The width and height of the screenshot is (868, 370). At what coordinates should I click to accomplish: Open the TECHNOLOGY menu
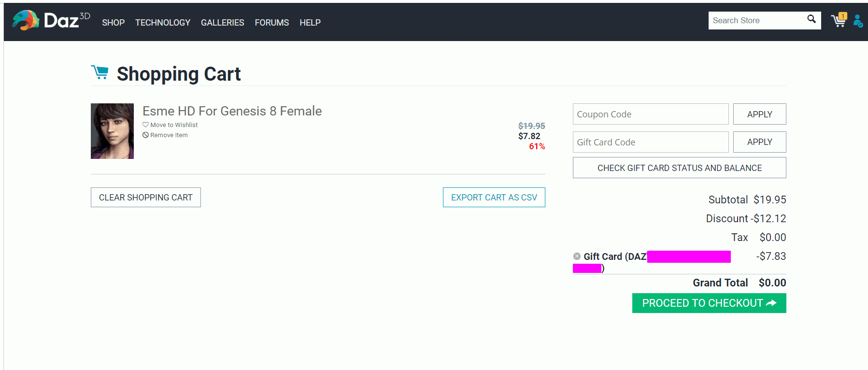click(163, 23)
